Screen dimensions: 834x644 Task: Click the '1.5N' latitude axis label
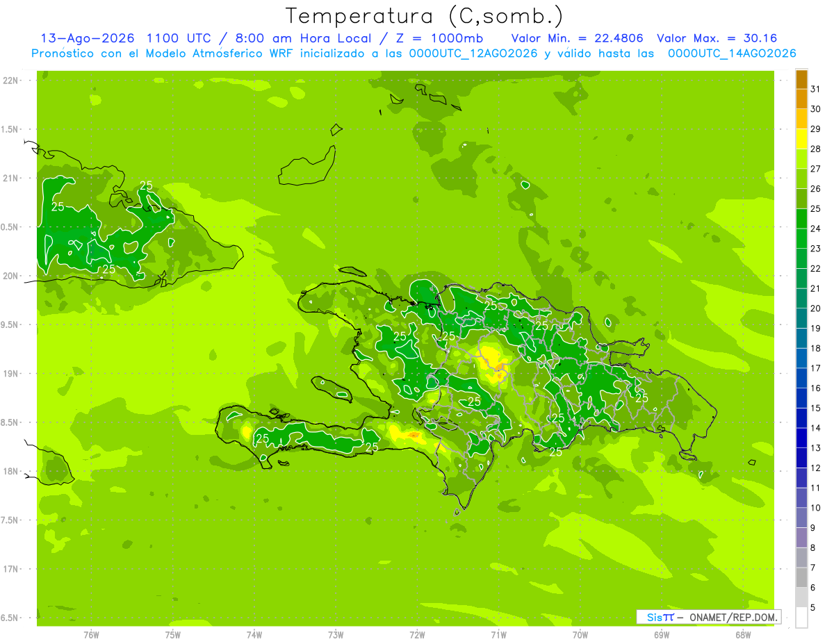click(10, 129)
